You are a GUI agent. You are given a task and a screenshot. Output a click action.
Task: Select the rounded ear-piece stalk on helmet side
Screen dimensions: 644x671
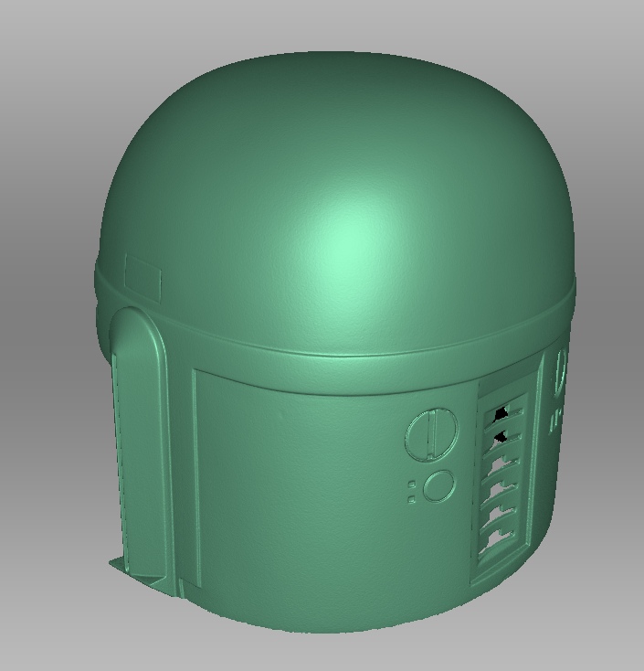141,445
